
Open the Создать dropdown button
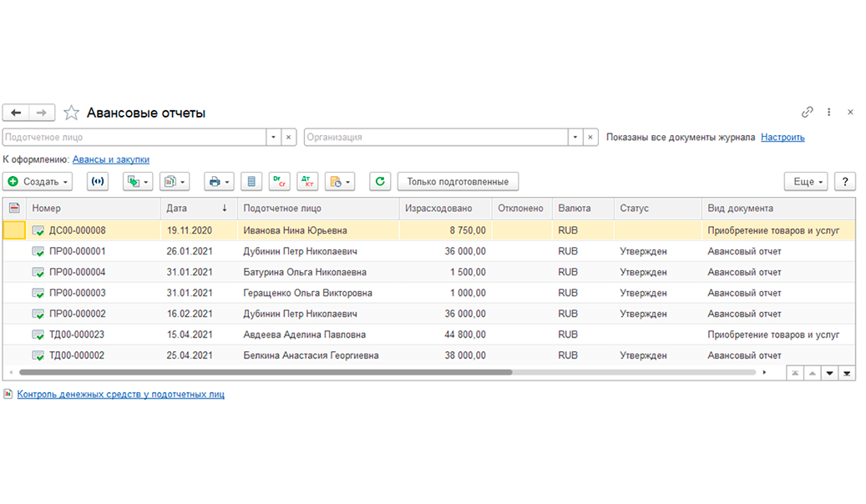pyautogui.click(x=38, y=182)
